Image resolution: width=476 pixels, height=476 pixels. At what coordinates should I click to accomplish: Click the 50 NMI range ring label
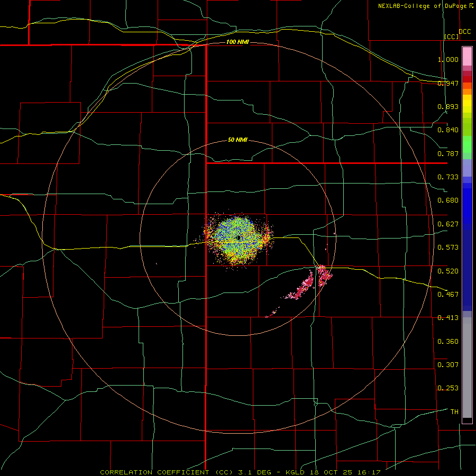[237, 140]
